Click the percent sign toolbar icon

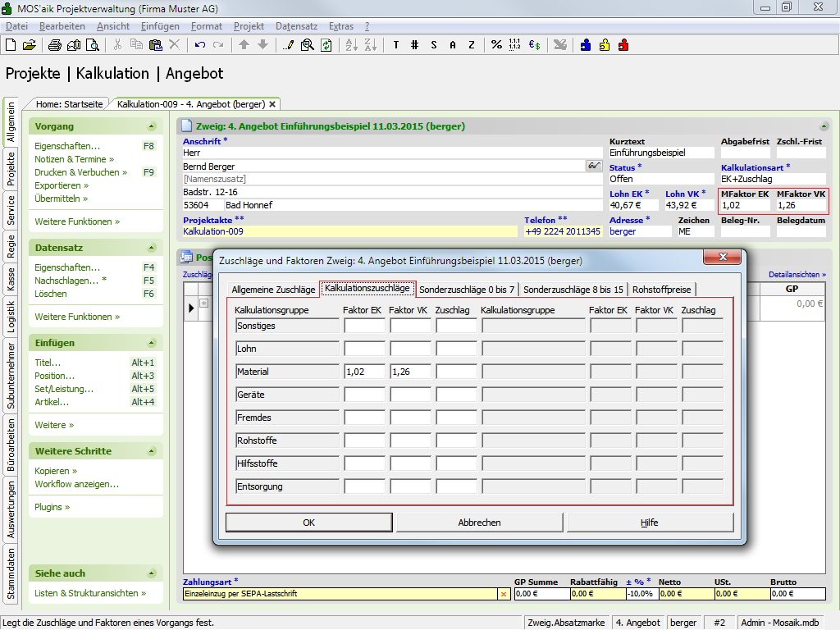pyautogui.click(x=496, y=44)
